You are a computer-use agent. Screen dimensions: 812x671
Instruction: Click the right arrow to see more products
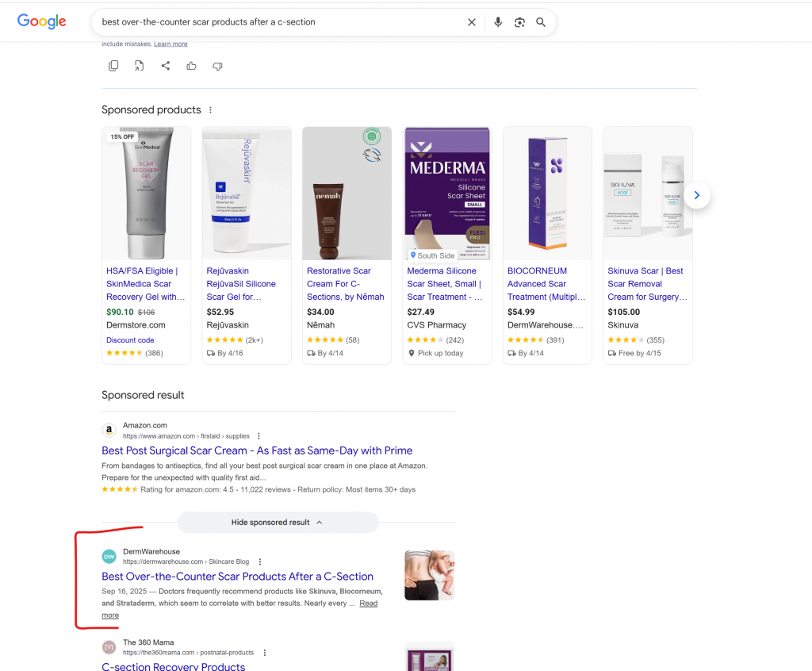(697, 195)
